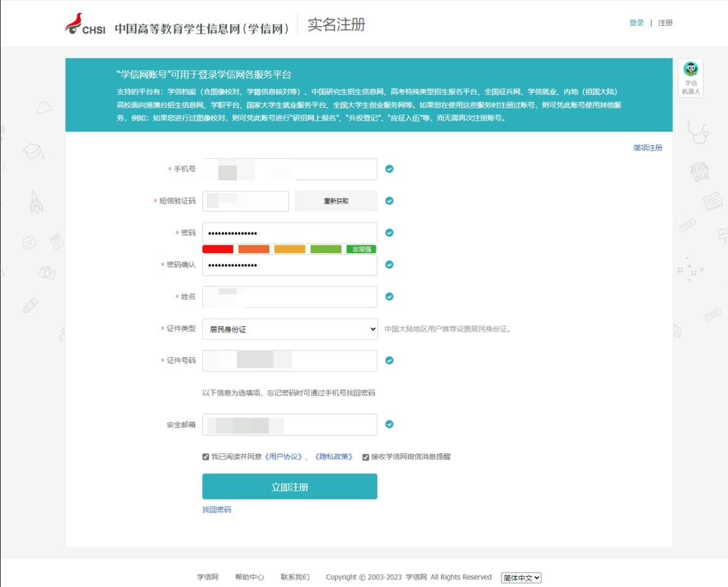Image resolution: width=728 pixels, height=587 pixels.
Task: Click the checkmark icon beside 密码 field
Action: click(x=389, y=232)
